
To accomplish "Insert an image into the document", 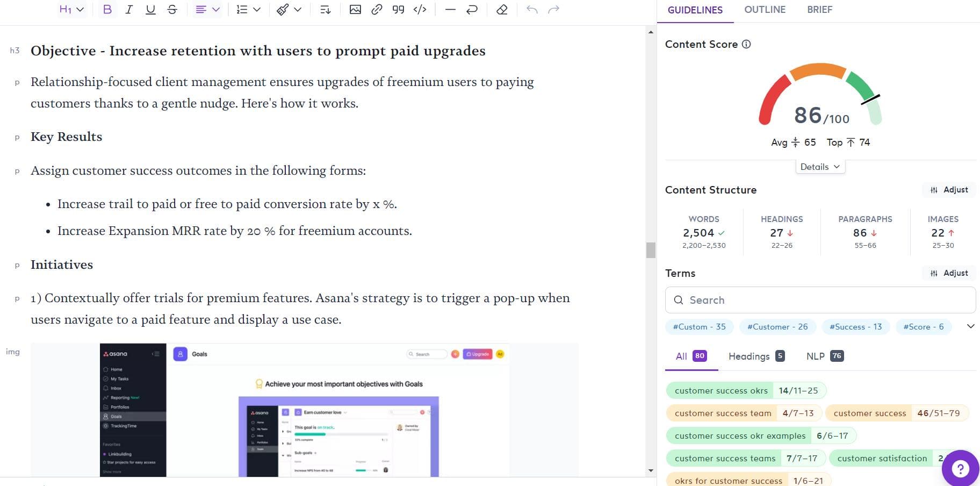I will coord(355,10).
